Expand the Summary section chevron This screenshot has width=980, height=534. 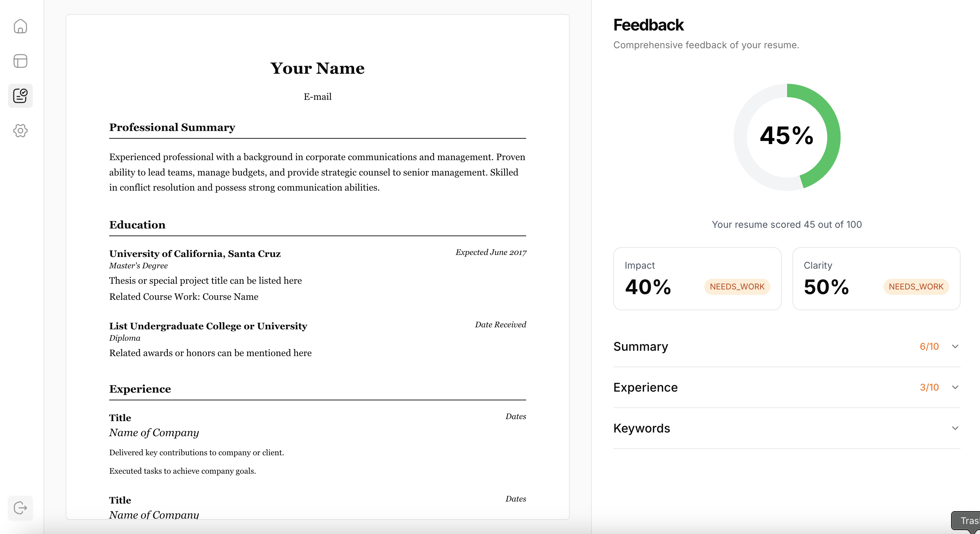tap(955, 346)
